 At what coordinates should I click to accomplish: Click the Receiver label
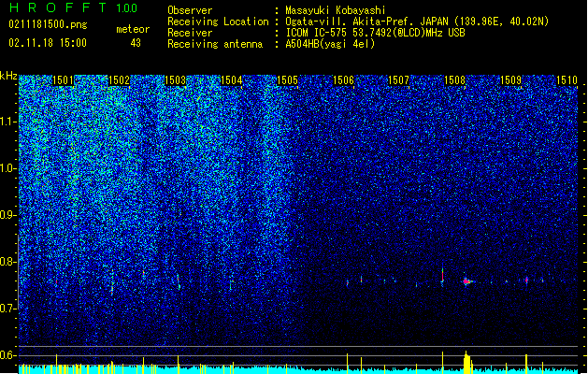pyautogui.click(x=190, y=33)
